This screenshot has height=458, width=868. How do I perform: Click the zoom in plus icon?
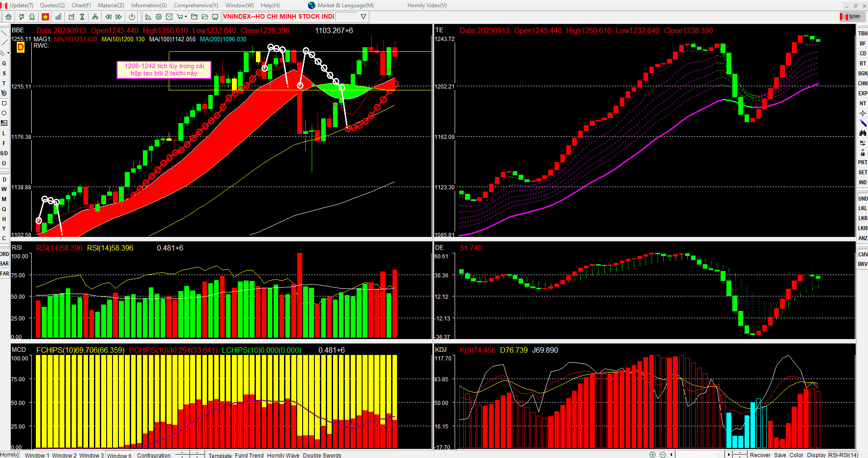652,454
